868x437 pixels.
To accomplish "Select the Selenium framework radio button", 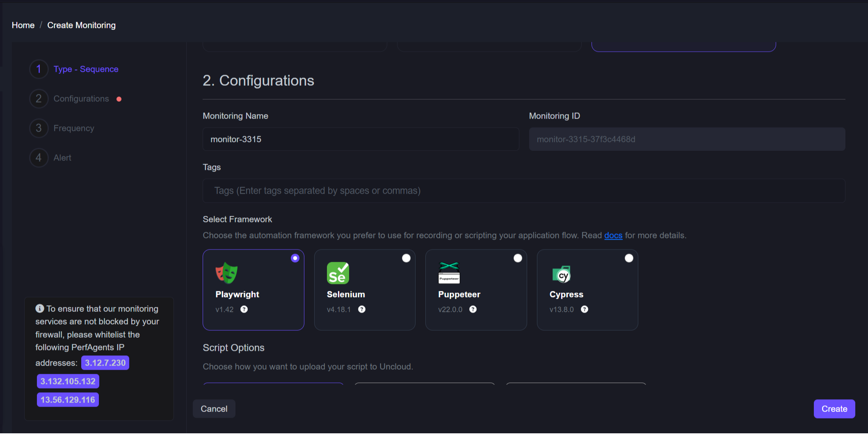I will pyautogui.click(x=406, y=258).
